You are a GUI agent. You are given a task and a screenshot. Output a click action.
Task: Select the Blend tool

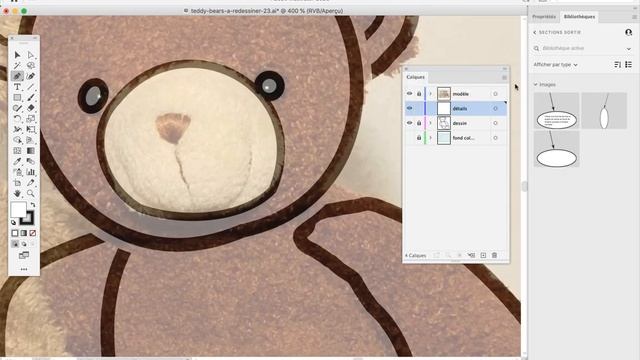point(31,161)
